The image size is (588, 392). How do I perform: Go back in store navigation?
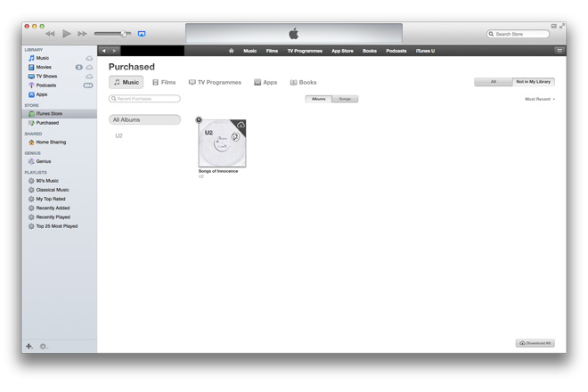(104, 51)
